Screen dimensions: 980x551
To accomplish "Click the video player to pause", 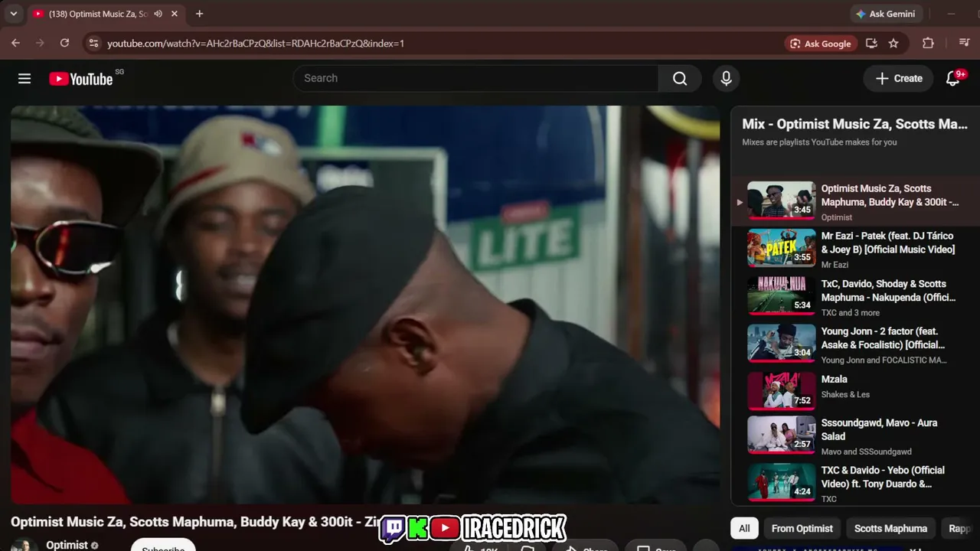I will click(x=365, y=305).
